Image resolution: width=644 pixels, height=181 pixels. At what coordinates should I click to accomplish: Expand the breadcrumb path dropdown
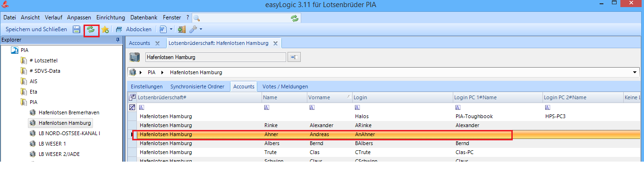[x=635, y=72]
